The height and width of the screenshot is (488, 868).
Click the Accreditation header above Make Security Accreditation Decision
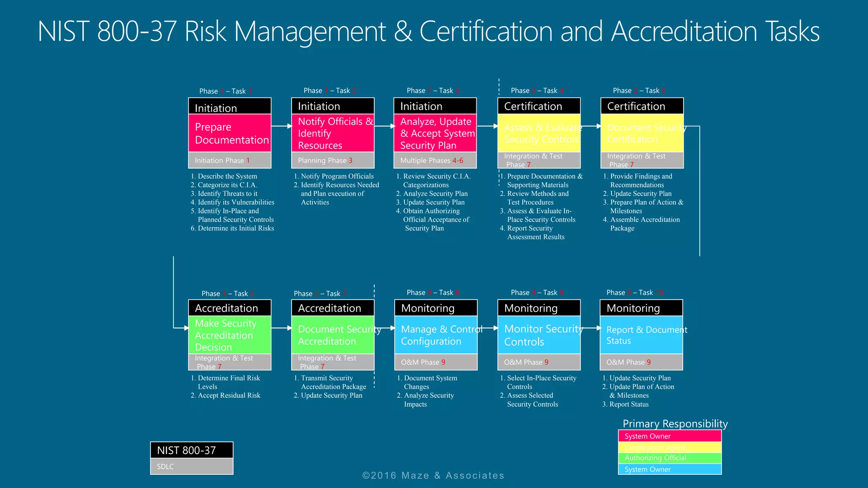click(230, 308)
